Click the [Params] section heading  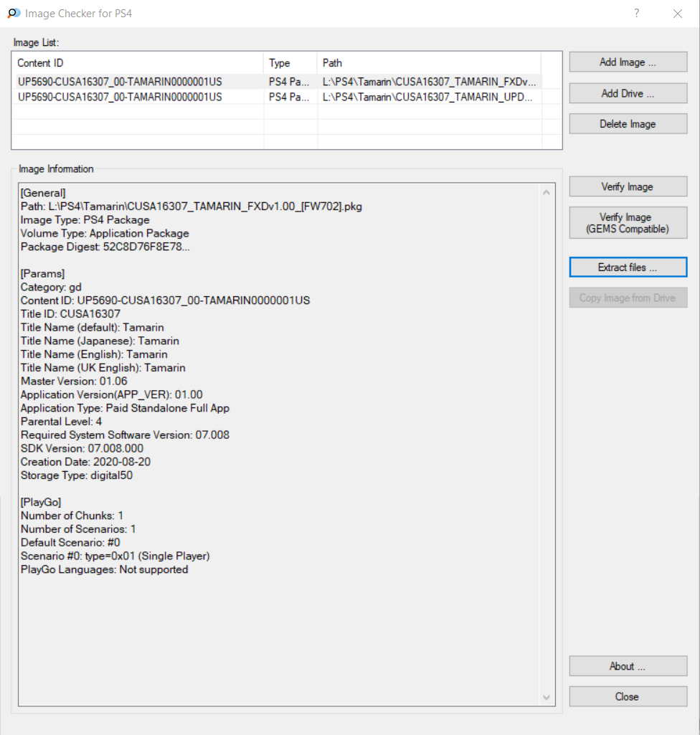coord(42,273)
